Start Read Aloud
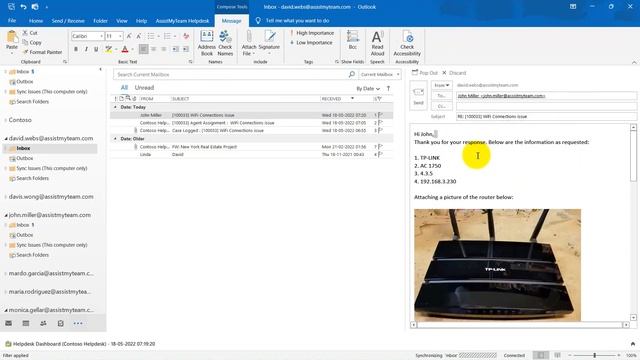Image resolution: width=640 pixels, height=360 pixels. pyautogui.click(x=377, y=43)
